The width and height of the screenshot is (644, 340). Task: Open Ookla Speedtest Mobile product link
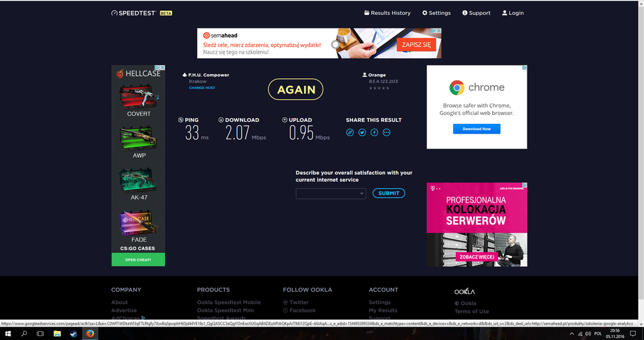click(x=229, y=302)
